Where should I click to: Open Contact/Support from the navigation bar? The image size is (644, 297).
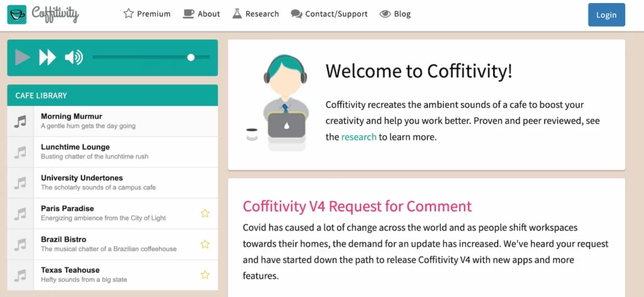pos(330,14)
